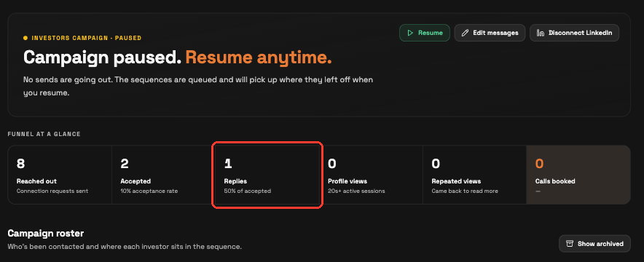Screen dimensions: 644x262
Task: Open the Edit messages button
Action: click(x=490, y=33)
